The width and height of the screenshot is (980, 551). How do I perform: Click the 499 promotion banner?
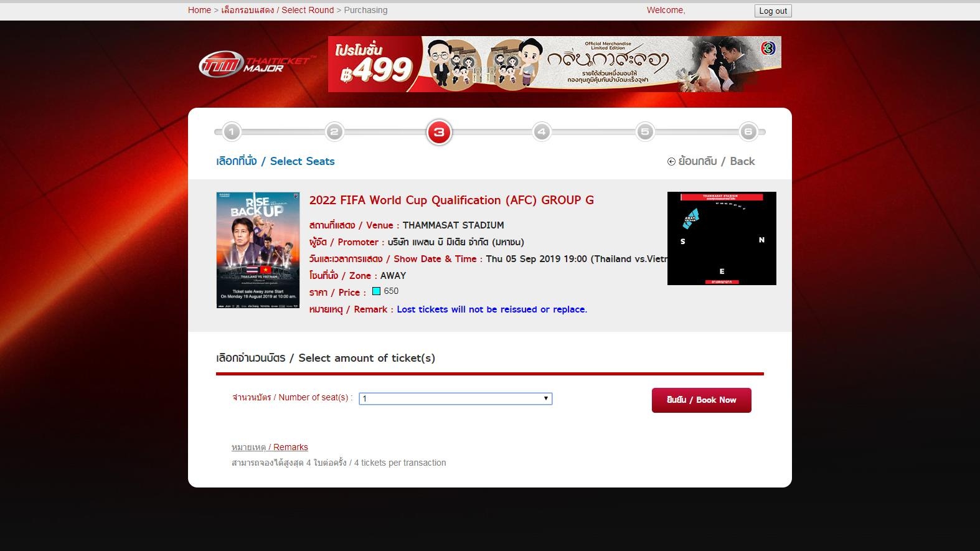coord(554,64)
